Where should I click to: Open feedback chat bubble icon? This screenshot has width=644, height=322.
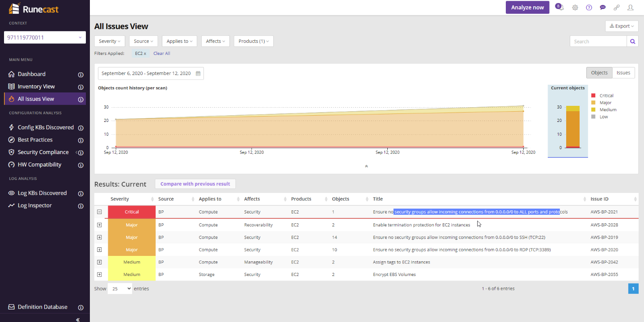(x=603, y=8)
